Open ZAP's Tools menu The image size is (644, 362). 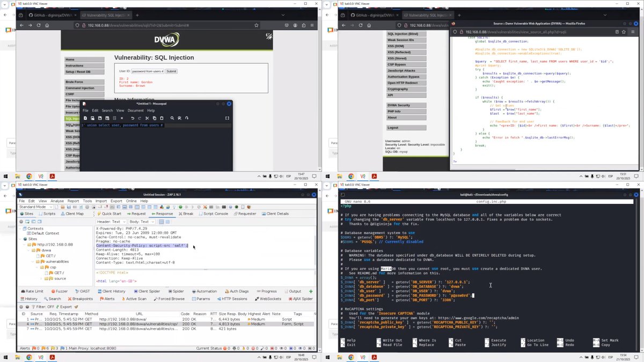(87, 201)
